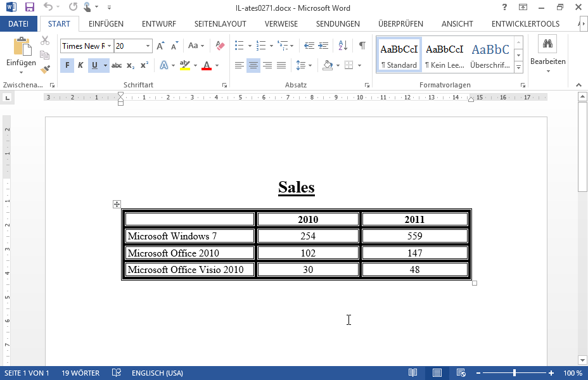Click the Redo repeat icon
588x380 pixels.
(73, 7)
